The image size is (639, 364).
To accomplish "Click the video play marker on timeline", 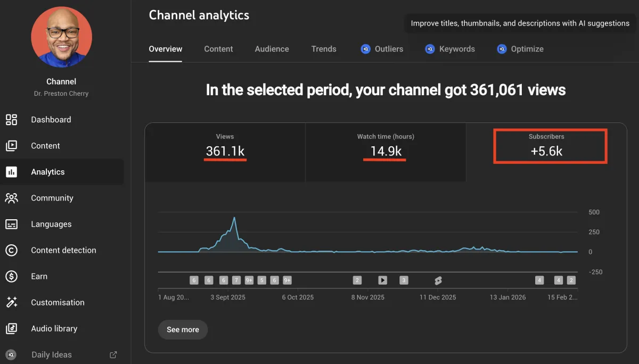I will click(382, 280).
